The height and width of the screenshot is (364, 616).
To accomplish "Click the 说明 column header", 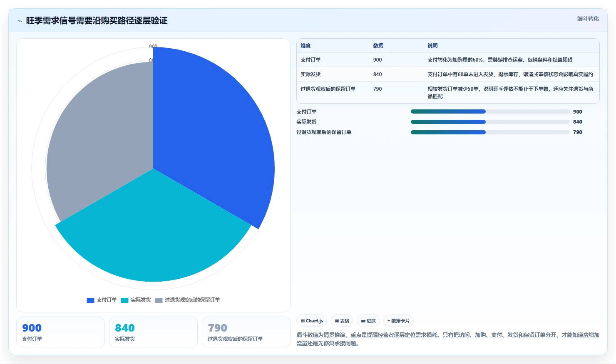I will (432, 46).
